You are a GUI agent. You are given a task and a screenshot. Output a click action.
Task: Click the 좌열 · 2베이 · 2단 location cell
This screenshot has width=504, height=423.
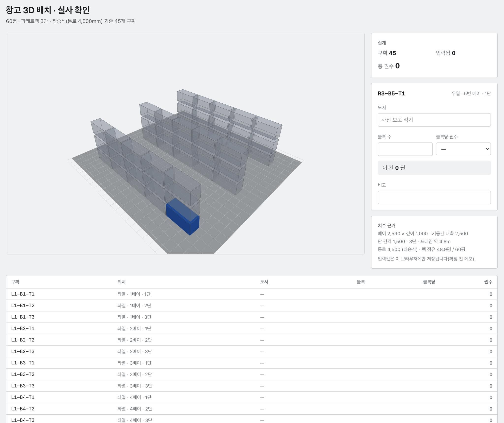pos(134,340)
